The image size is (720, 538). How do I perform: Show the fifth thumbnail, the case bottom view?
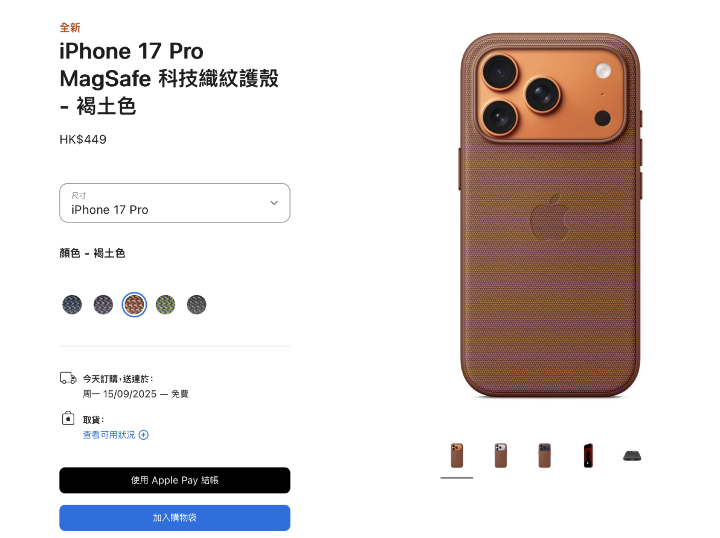(632, 456)
